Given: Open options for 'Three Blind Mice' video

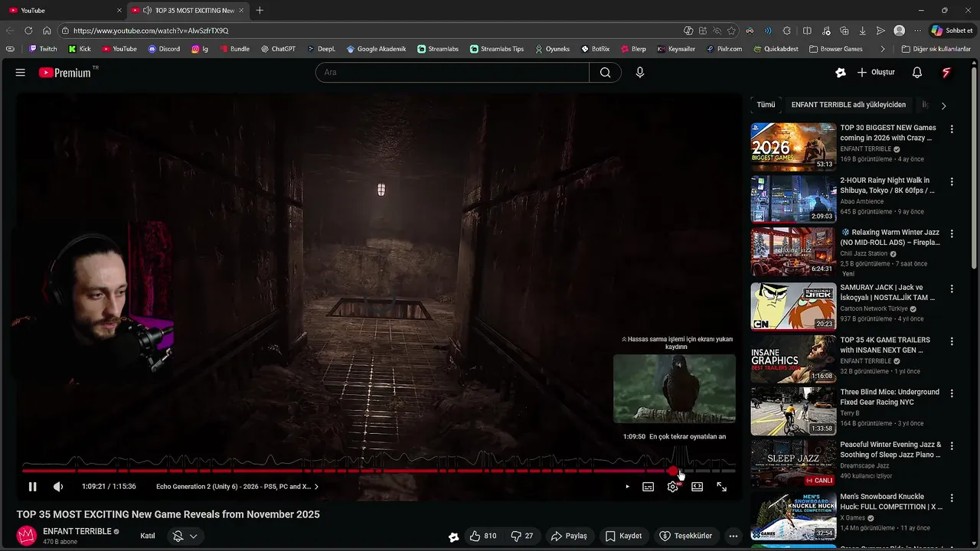Looking at the screenshot, I should (x=952, y=393).
